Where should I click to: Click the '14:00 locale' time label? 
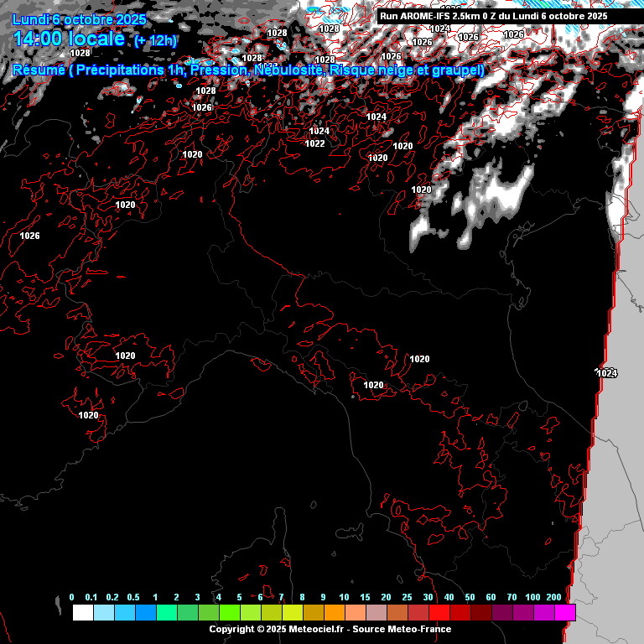[x=70, y=39]
